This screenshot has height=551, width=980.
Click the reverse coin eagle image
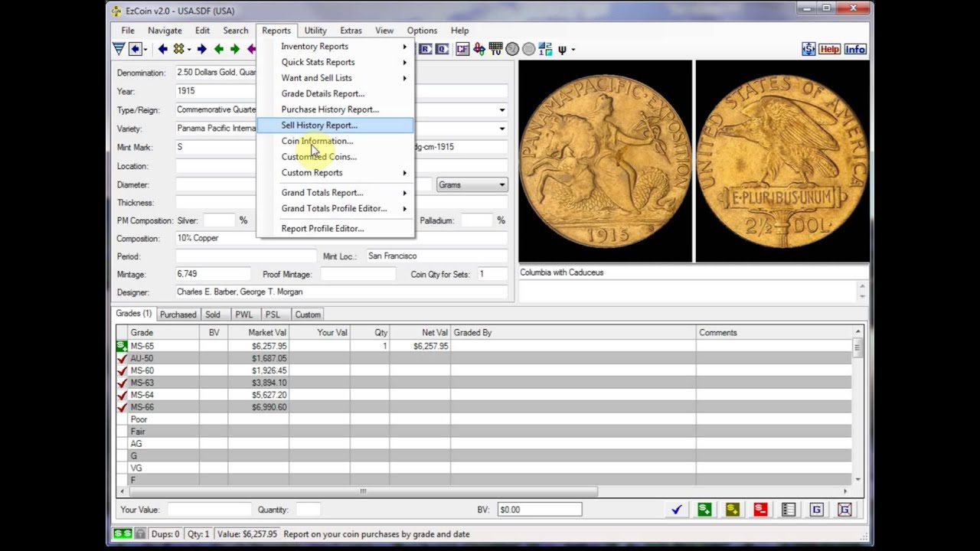pyautogui.click(x=782, y=161)
